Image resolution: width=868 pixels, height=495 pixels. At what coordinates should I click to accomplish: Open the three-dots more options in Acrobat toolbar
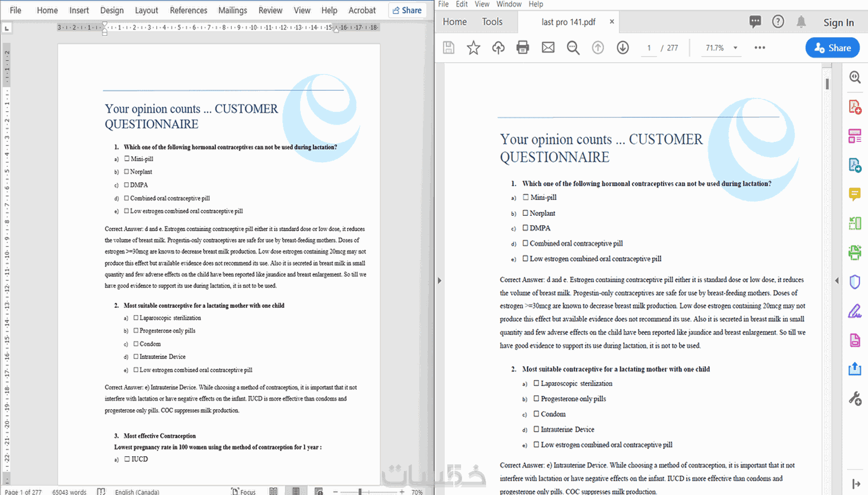tap(760, 47)
